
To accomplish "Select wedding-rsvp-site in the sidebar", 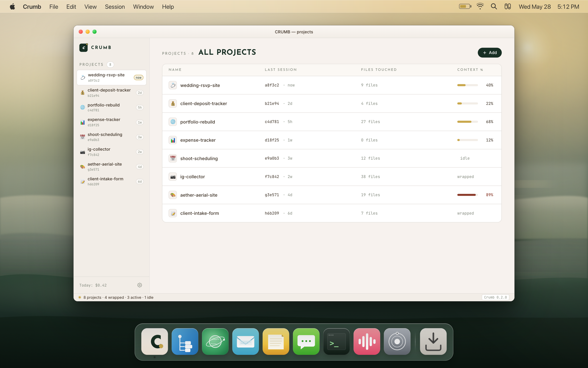I will (112, 78).
